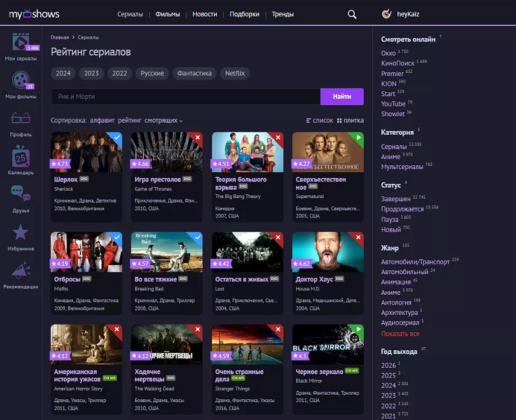Toggle red cross status on Lost card

pos(278,237)
